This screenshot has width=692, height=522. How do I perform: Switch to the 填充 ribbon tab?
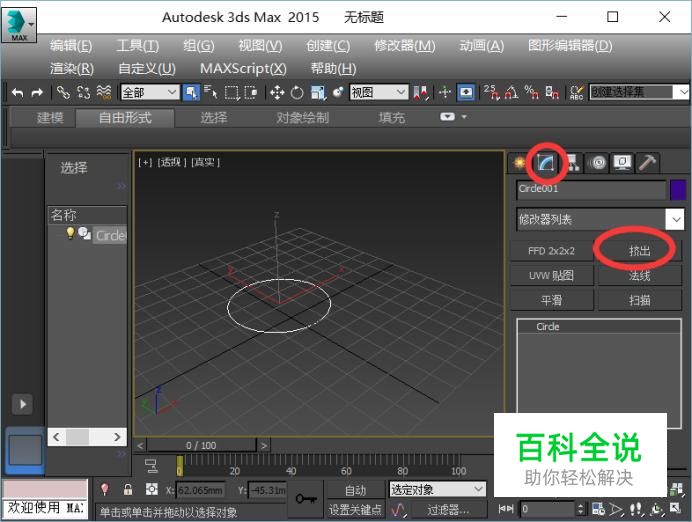[391, 118]
